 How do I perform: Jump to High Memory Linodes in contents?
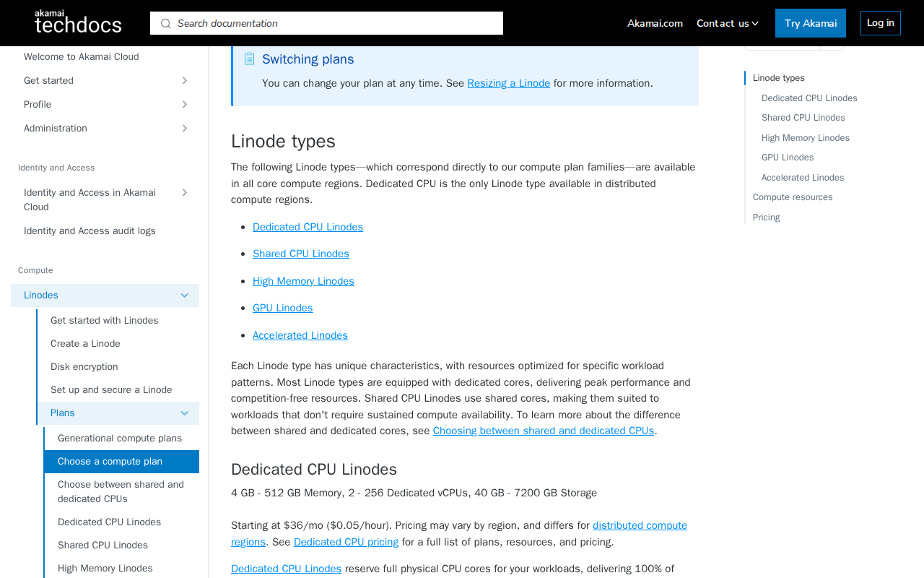tap(806, 137)
